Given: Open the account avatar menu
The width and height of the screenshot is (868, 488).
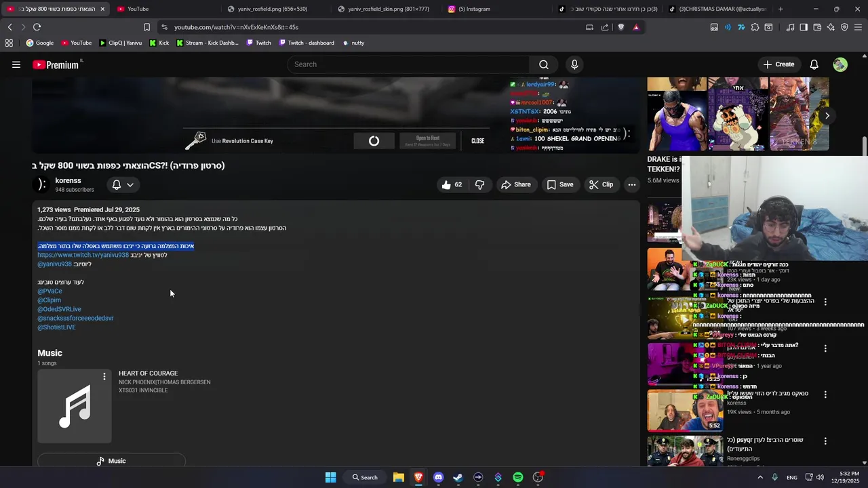Looking at the screenshot, I should pos(840,64).
